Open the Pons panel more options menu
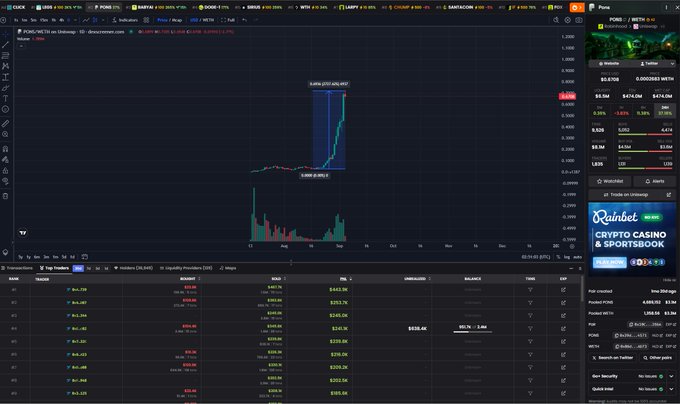This screenshot has width=680, height=404. 666,7
